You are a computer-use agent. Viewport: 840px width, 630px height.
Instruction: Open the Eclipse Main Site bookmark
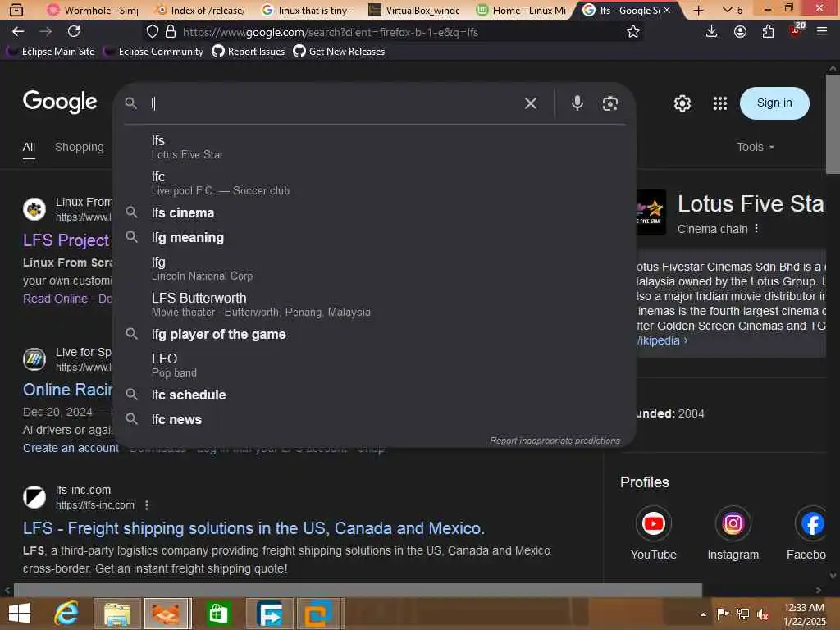(x=52, y=52)
